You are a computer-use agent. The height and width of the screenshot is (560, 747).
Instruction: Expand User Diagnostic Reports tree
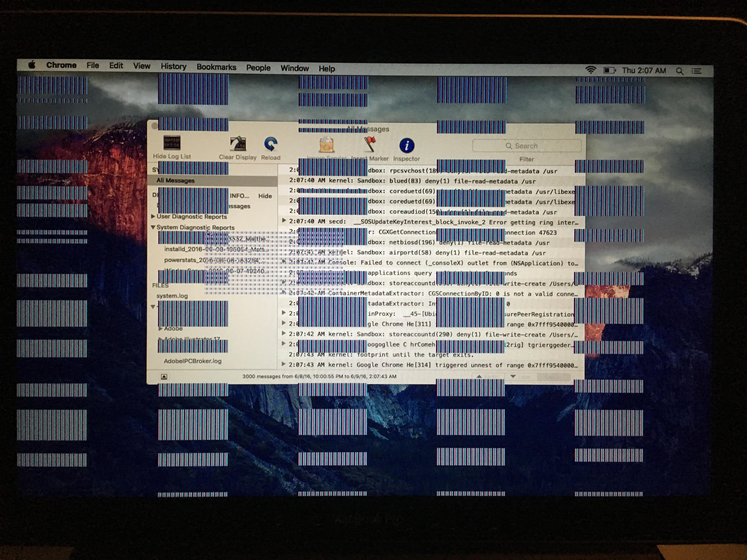pos(153,216)
